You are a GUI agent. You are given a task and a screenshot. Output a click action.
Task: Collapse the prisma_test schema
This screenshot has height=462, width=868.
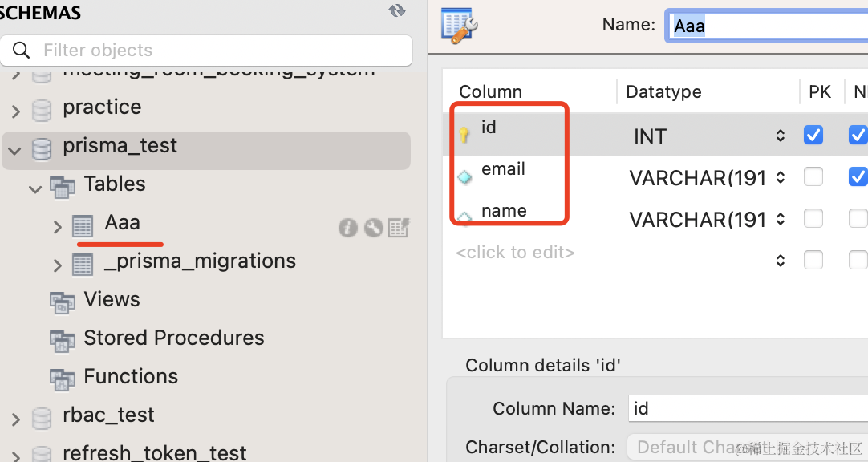pos(15,148)
